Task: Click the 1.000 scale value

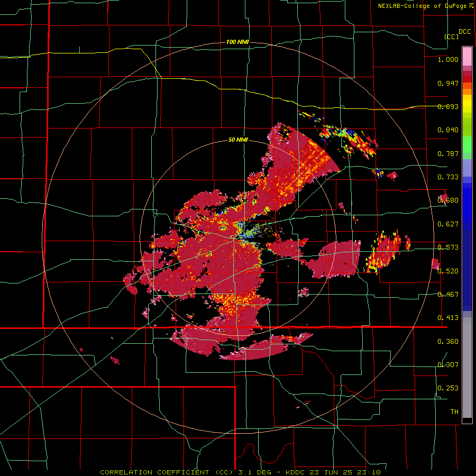Action: tap(448, 59)
